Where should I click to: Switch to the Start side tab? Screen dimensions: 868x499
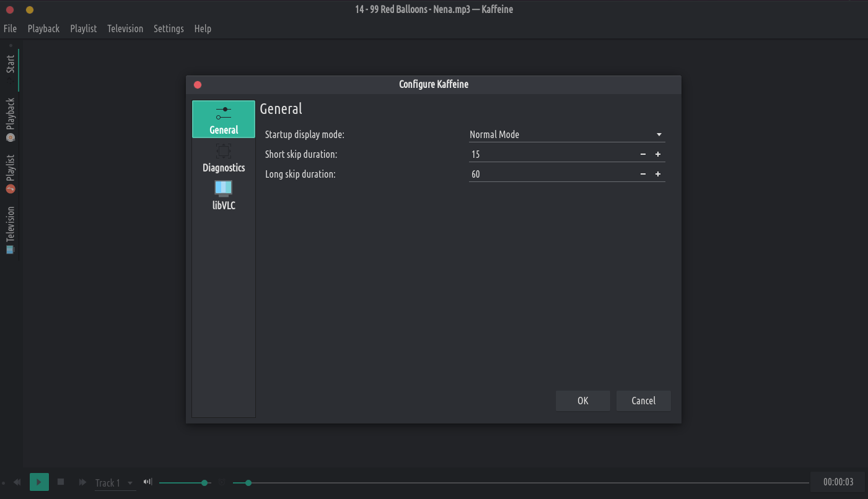[x=11, y=69]
